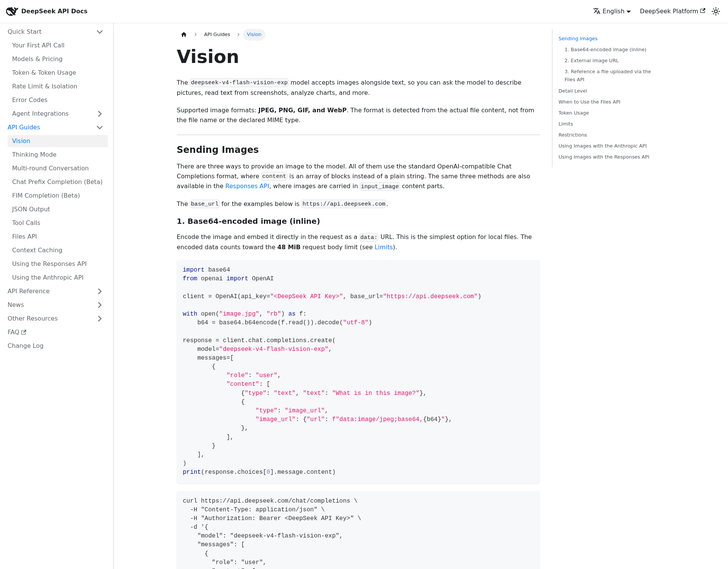The image size is (728, 569).
Task: Expand the API Reference chevron
Action: 100,291
